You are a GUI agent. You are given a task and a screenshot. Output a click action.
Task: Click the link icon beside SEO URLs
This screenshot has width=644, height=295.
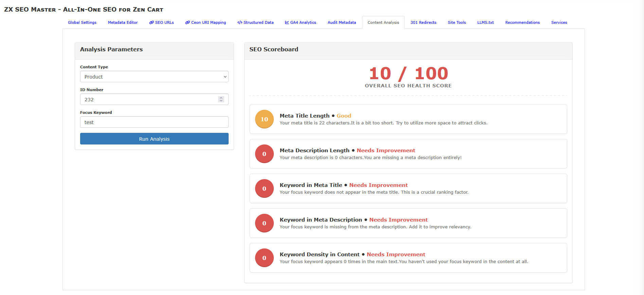click(151, 23)
